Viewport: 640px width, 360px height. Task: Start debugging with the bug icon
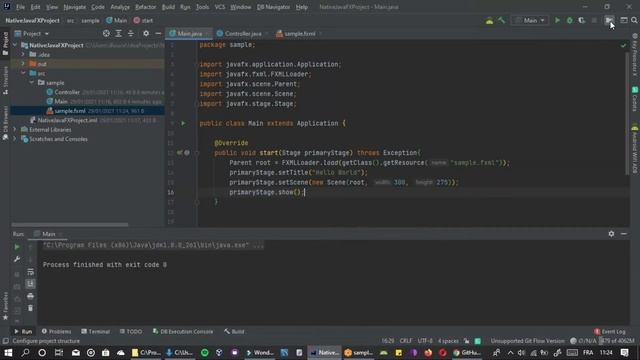tap(569, 20)
